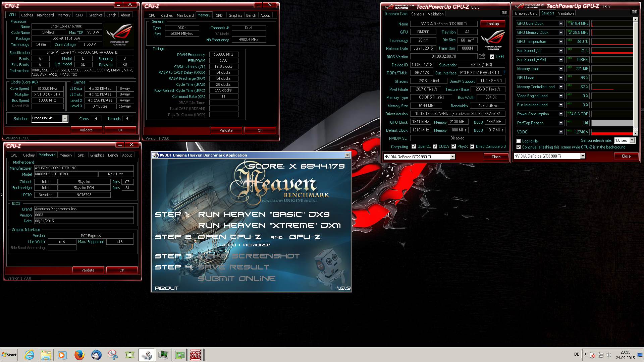The image size is (644, 362).
Task: Toggle the PhysX checkbox
Action: click(x=453, y=146)
